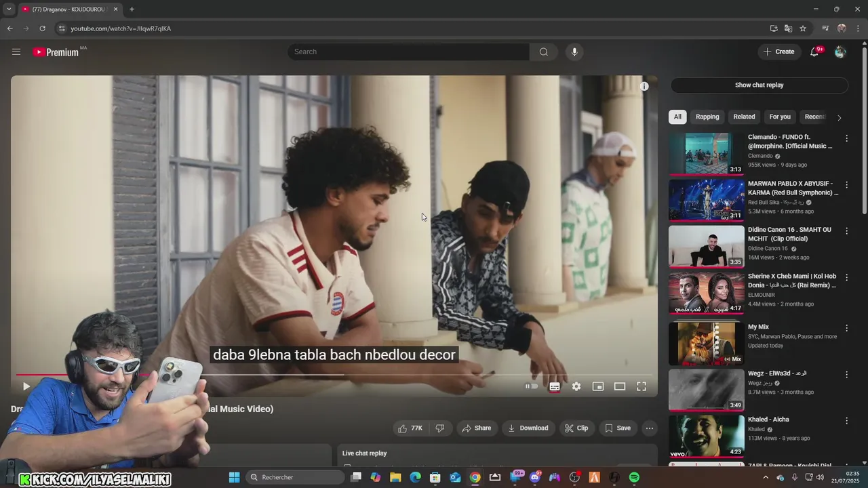This screenshot has width=868, height=488.
Task: Open options for Sherine X Cheb Mami video
Action: (846, 277)
